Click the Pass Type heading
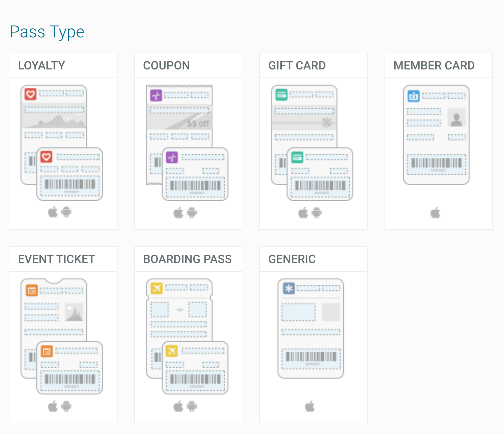This screenshot has height=434, width=504. pyautogui.click(x=47, y=32)
